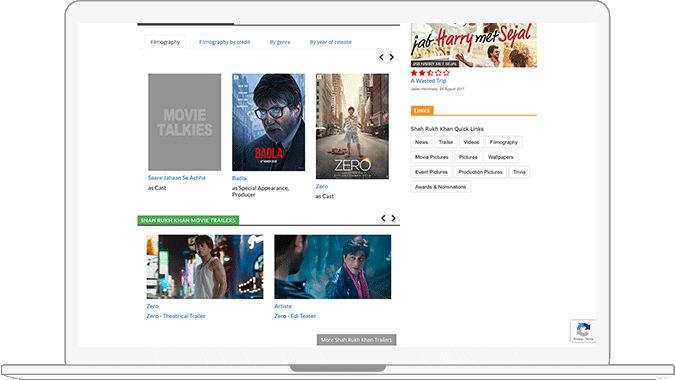
Task: Open the Saare Jahaan Se Achha link
Action: 176,178
